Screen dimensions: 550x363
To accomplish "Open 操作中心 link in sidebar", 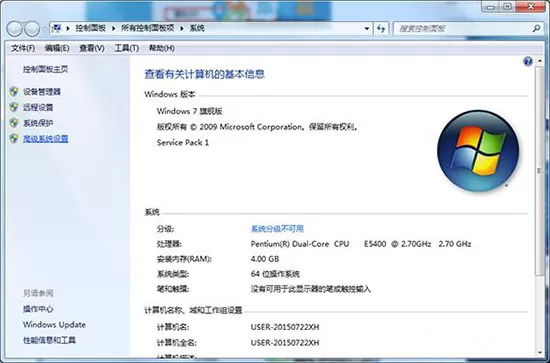I will point(38,309).
